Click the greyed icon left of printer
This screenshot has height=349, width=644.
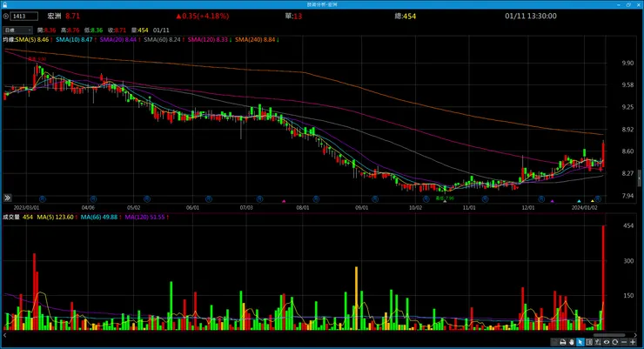pos(554,342)
